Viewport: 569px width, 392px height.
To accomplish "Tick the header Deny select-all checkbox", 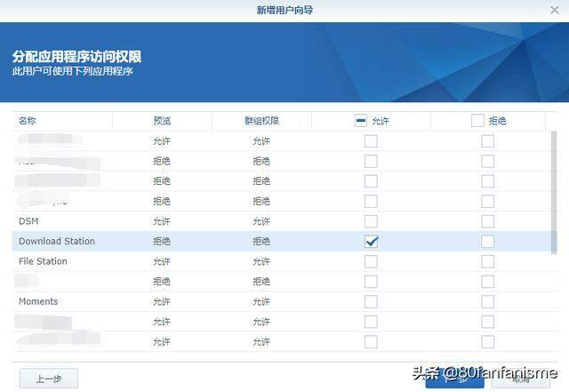I will 477,121.
